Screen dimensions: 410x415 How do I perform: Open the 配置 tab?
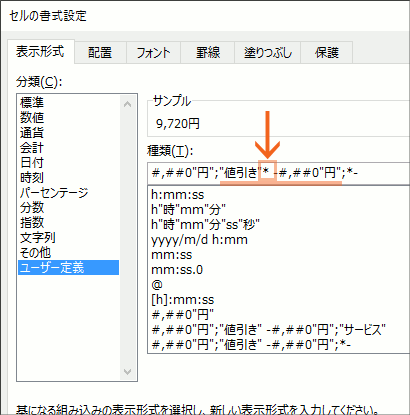click(x=100, y=53)
